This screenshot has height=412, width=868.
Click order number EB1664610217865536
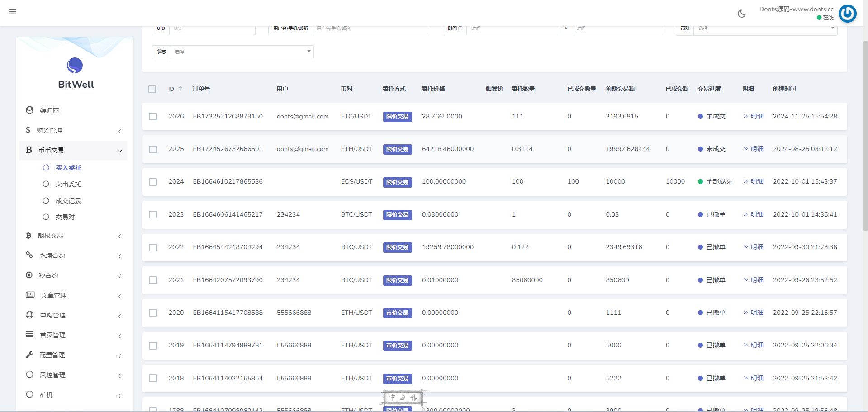pos(228,181)
